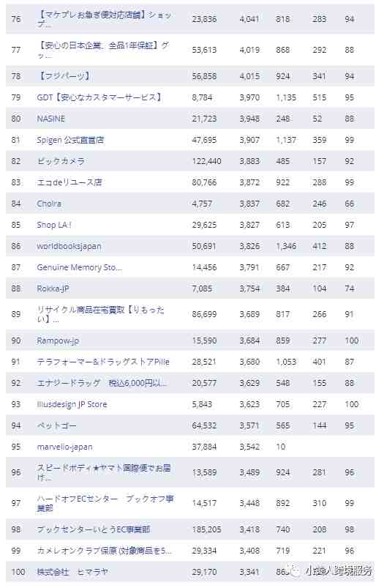Select the Cholra seller link
The height and width of the screenshot is (588, 384).
(x=49, y=204)
